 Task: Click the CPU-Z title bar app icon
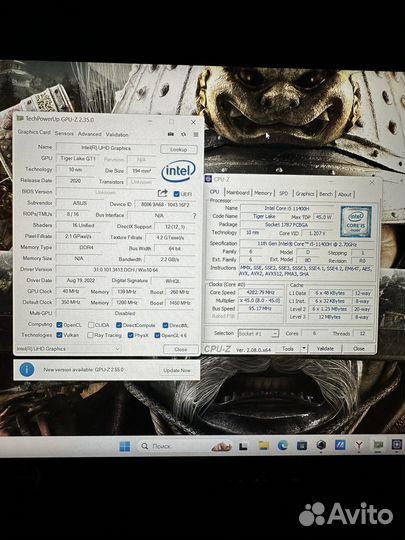(x=208, y=179)
